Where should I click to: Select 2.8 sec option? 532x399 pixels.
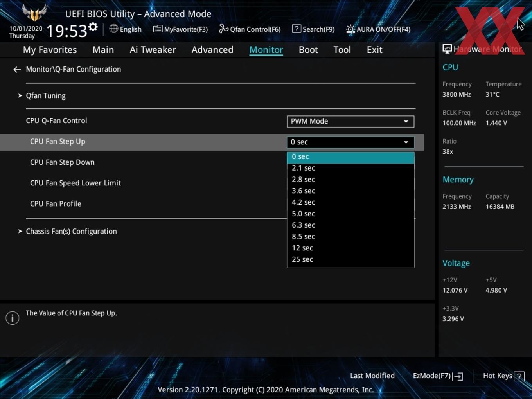click(x=350, y=180)
